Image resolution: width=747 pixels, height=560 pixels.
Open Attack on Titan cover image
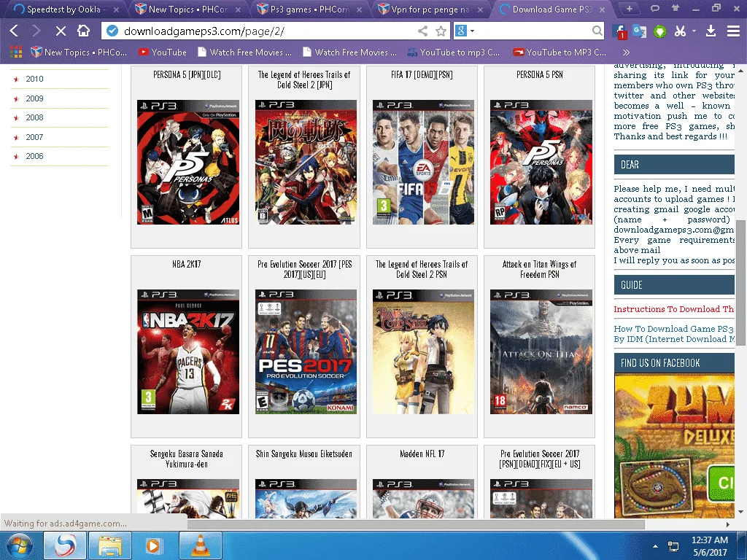point(541,351)
